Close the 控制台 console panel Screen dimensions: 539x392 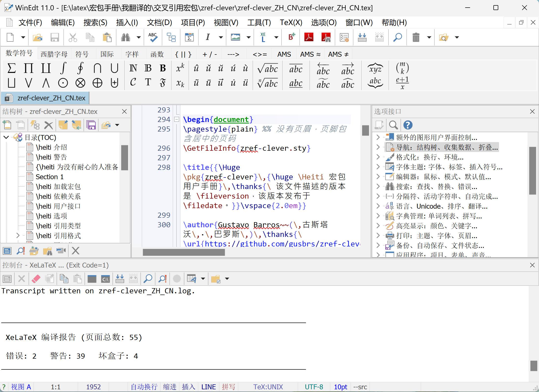click(532, 265)
